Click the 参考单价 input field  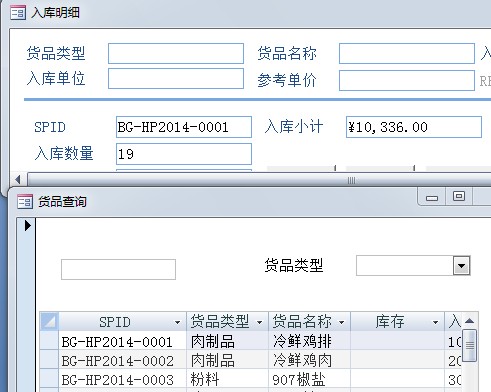(x=407, y=80)
